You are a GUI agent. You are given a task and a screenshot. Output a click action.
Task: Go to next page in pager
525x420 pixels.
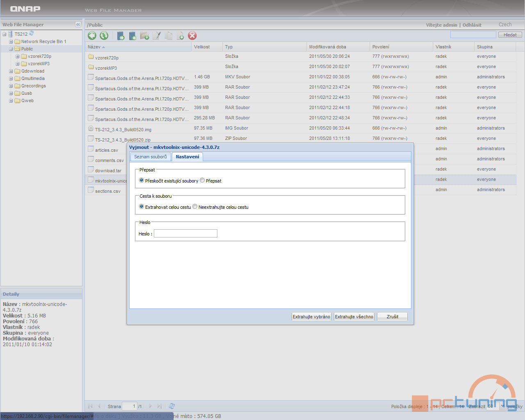[151, 406]
